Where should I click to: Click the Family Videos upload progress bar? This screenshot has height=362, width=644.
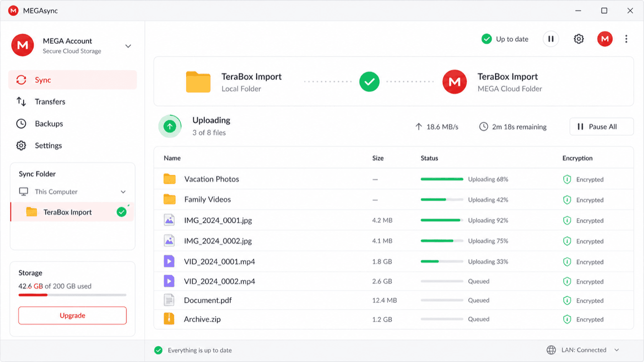[x=442, y=200]
